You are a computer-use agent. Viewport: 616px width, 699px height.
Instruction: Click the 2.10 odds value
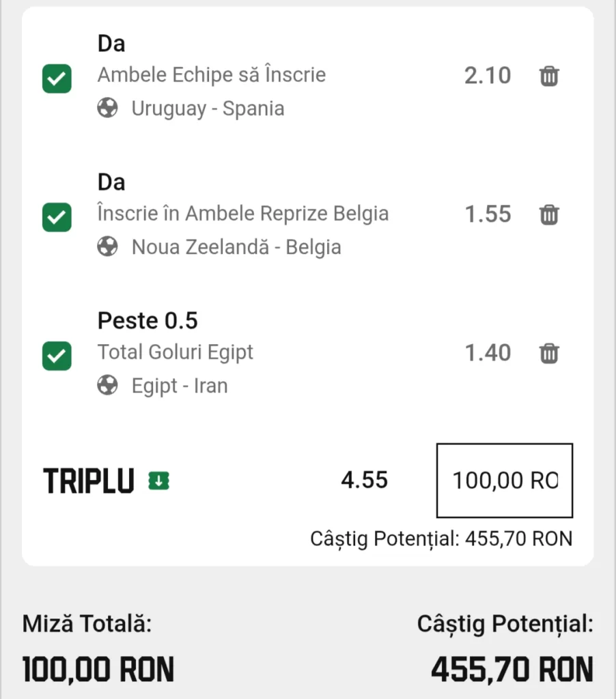tap(488, 75)
